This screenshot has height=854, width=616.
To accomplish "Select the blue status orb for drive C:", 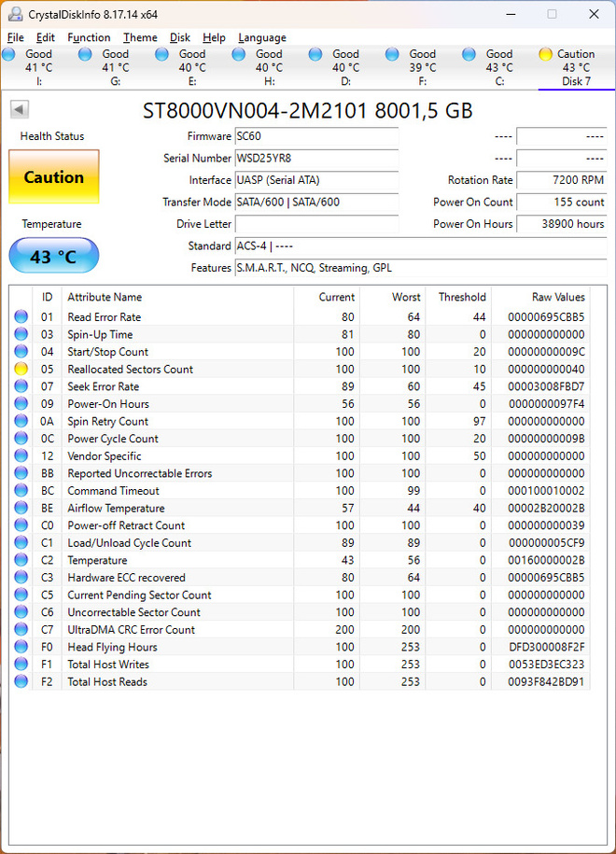I will pyautogui.click(x=469, y=54).
